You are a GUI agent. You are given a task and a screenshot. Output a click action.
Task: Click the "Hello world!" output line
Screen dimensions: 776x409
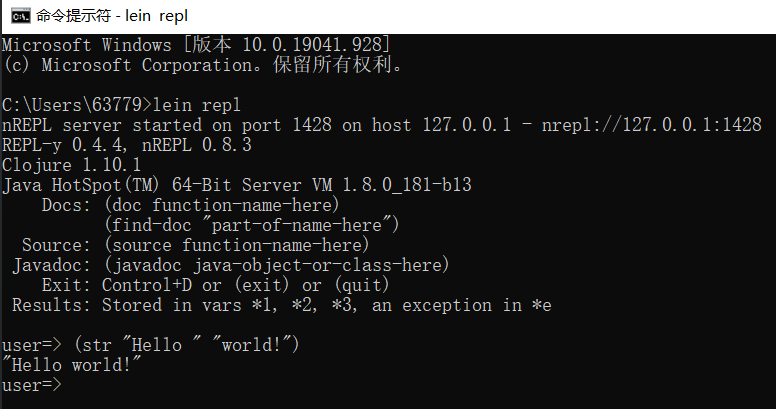(x=71, y=365)
